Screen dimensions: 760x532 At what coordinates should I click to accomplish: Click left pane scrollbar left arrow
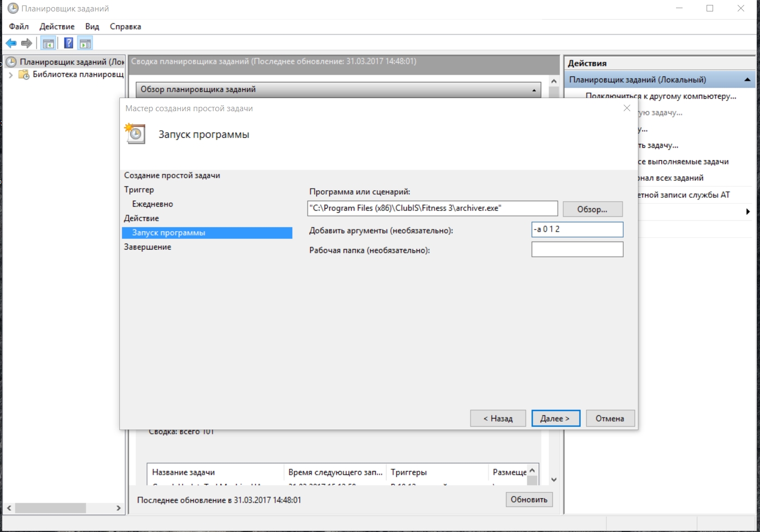(x=9, y=507)
